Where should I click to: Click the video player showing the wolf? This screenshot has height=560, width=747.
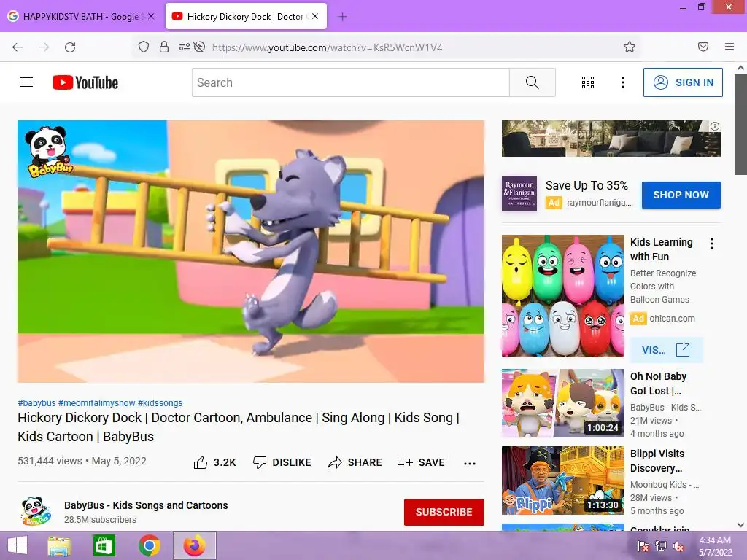coord(251,252)
